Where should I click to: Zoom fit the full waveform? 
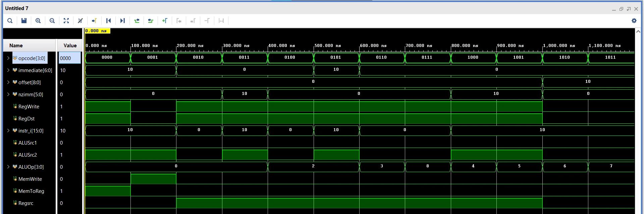tap(66, 21)
